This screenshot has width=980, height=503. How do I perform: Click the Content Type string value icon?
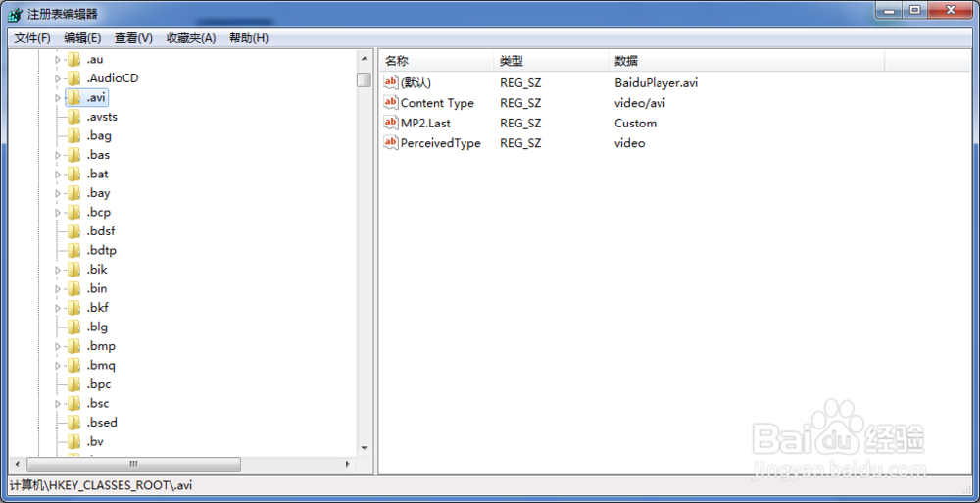(391, 103)
